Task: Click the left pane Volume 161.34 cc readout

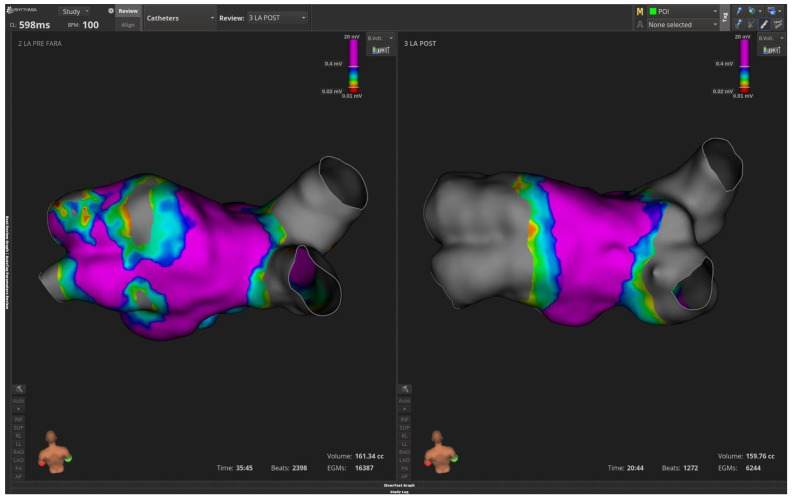Action: pos(355,456)
